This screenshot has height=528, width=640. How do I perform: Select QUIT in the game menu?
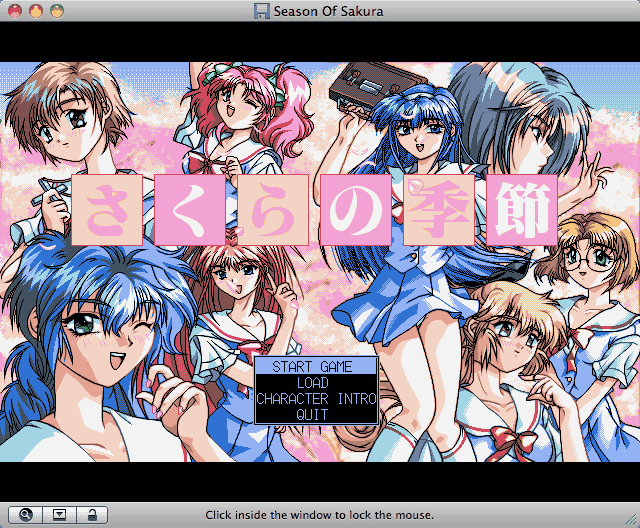(x=315, y=414)
